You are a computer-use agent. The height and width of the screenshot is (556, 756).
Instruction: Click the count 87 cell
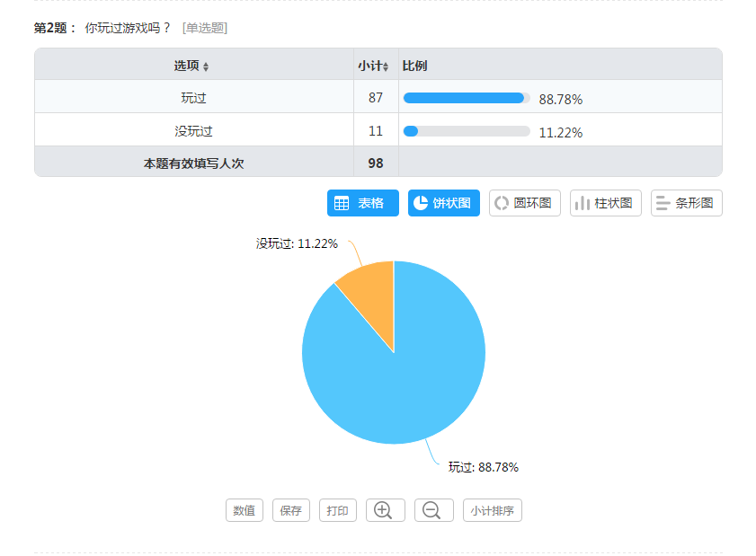376,96
